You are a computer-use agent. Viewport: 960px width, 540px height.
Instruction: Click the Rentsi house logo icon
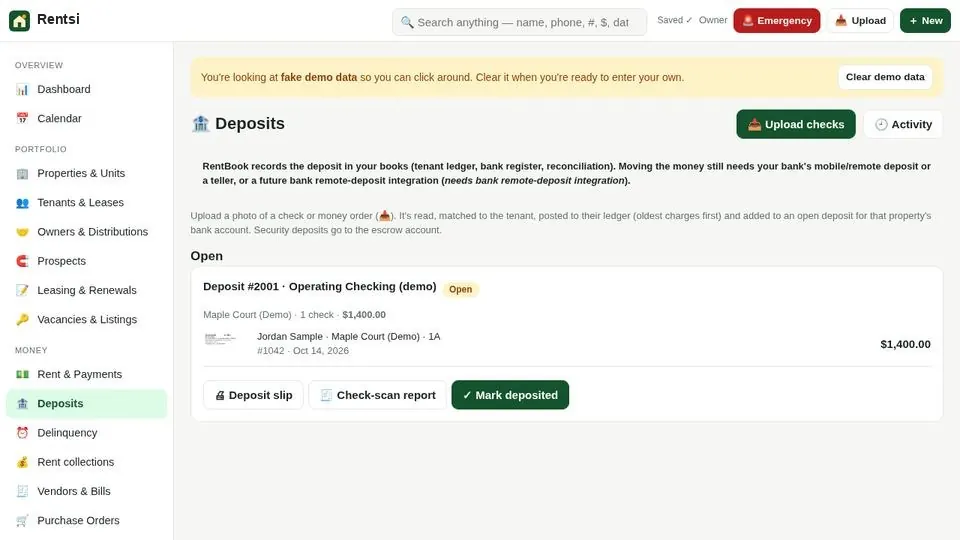[x=20, y=21]
